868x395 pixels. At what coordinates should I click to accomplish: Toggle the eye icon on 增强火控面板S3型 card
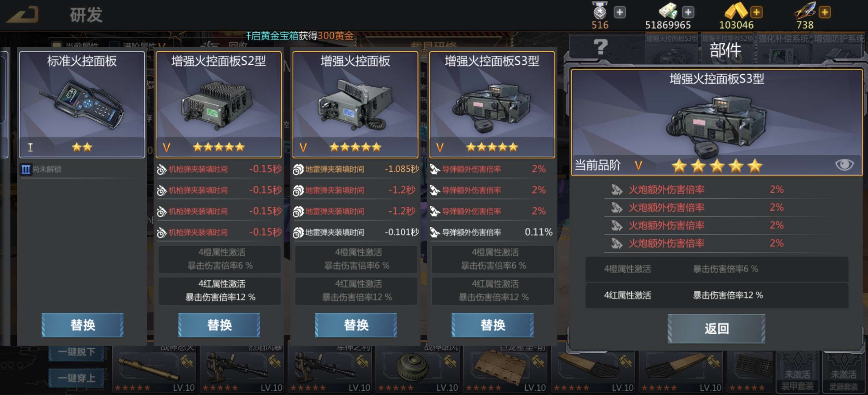844,165
